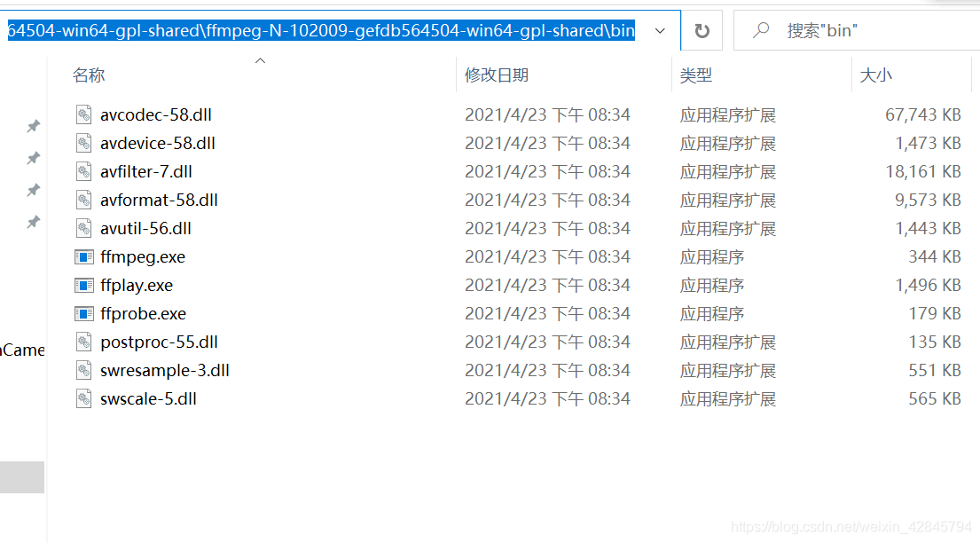This screenshot has height=543, width=980.
Task: Click the 9,573 KB size value
Action: tap(928, 201)
